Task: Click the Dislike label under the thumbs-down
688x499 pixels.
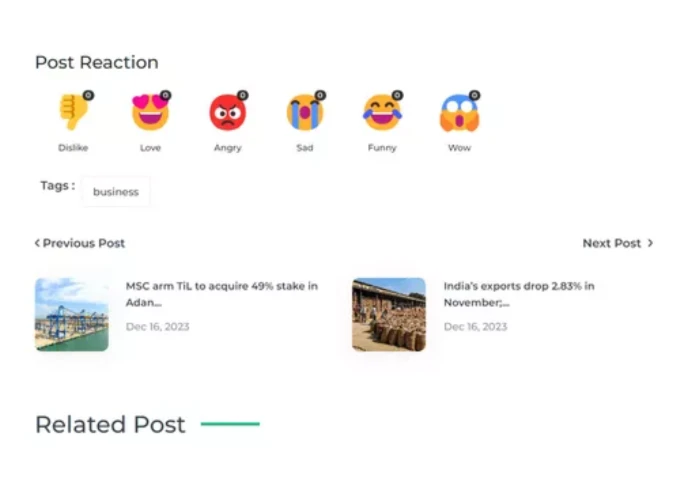Action: click(73, 148)
